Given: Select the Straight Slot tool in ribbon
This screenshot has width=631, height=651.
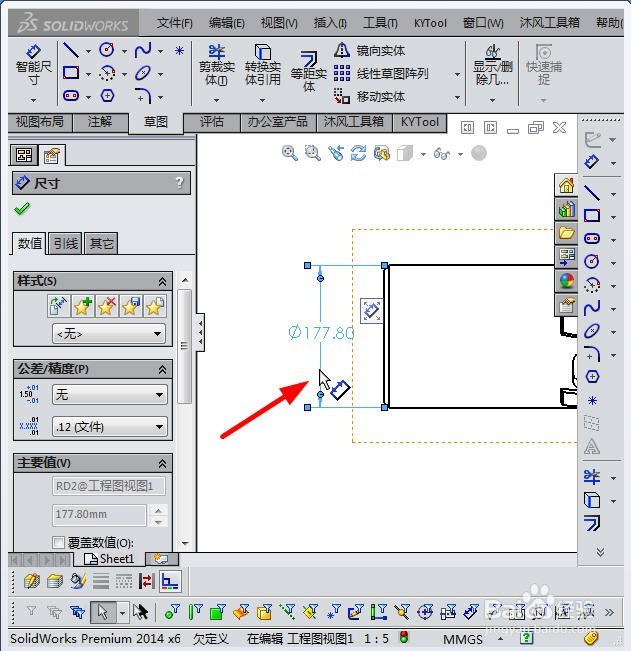Looking at the screenshot, I should tap(71, 96).
